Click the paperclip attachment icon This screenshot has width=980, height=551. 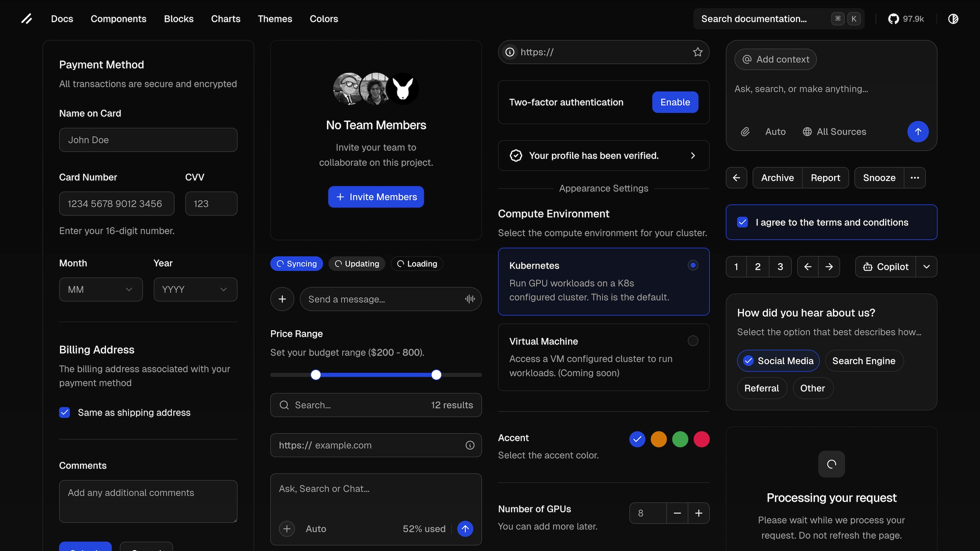pyautogui.click(x=745, y=131)
